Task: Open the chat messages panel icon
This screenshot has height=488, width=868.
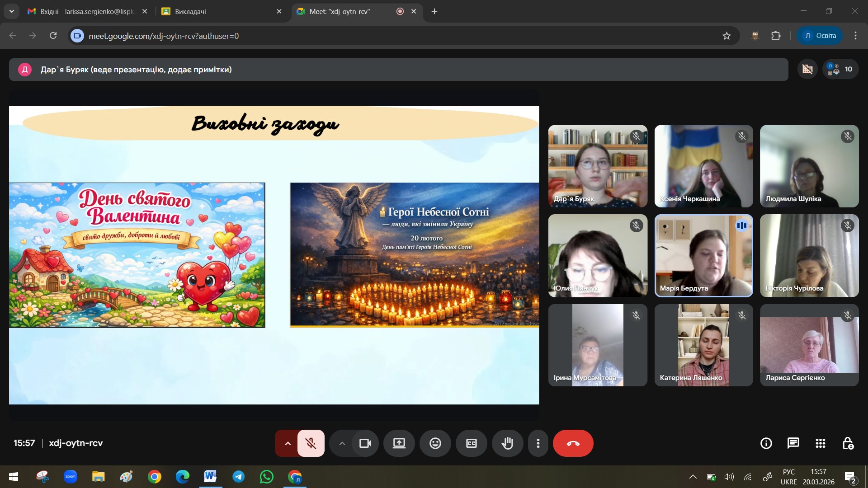Action: coord(793,443)
